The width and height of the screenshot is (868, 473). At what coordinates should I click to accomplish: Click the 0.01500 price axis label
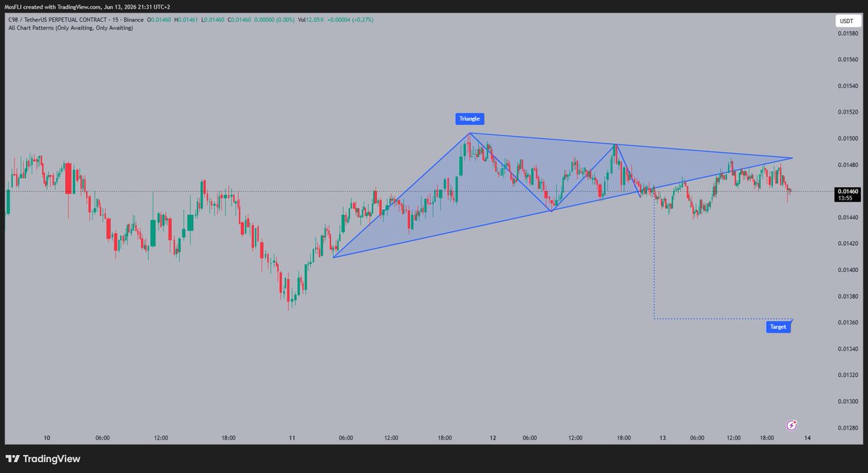(x=849, y=139)
